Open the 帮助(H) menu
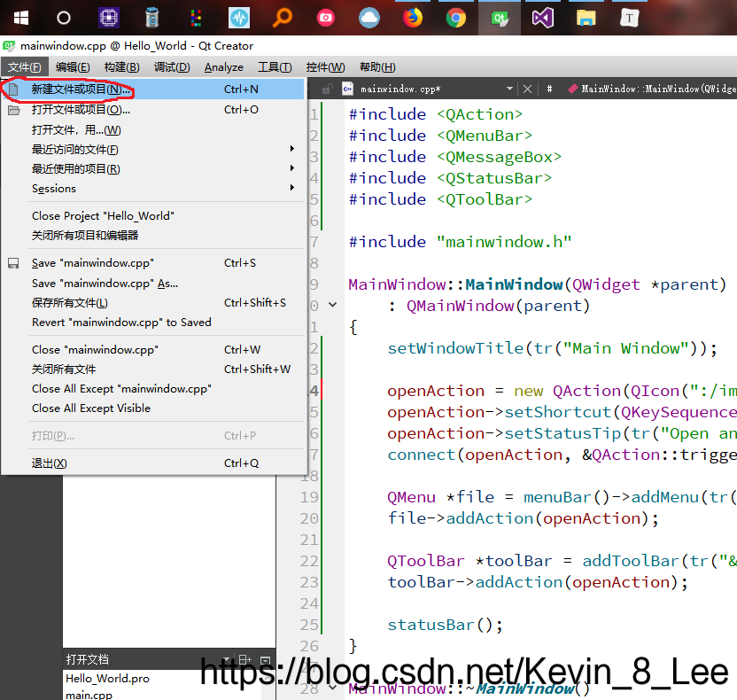The image size is (737, 700). (377, 67)
